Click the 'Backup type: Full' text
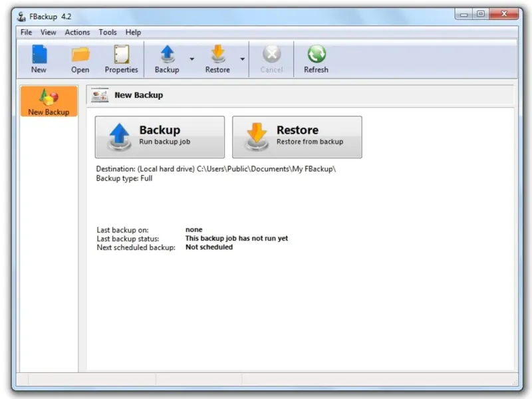The width and height of the screenshot is (532, 399). click(x=124, y=178)
